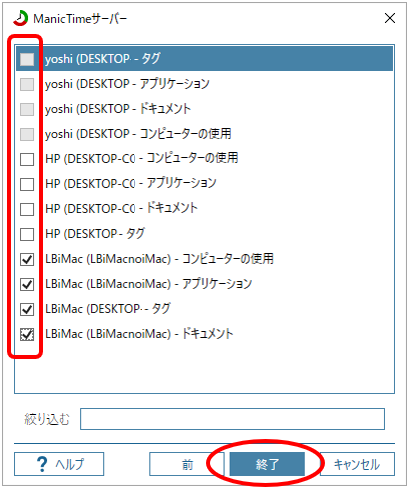408x488 pixels.
Task: Click the キャンセル button
Action: tap(357, 464)
